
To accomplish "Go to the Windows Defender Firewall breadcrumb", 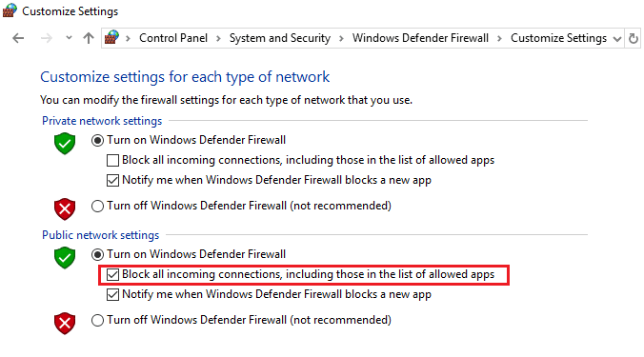I will [x=420, y=38].
